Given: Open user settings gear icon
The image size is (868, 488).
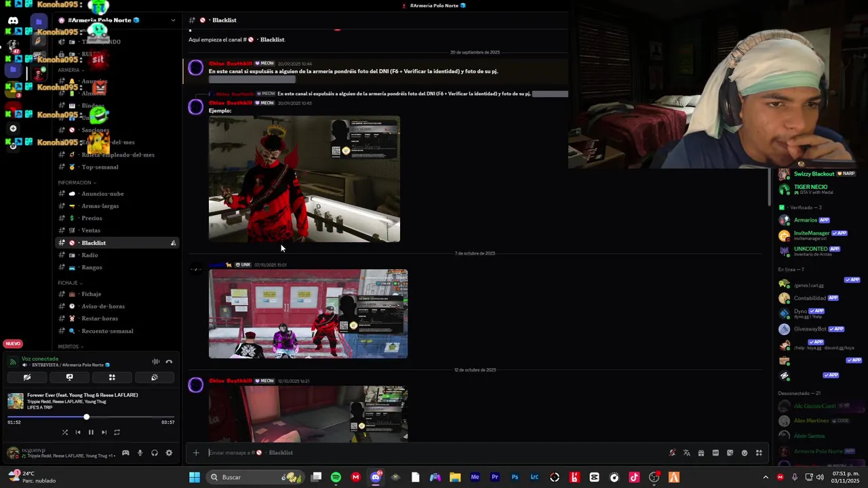Looking at the screenshot, I should 169,453.
